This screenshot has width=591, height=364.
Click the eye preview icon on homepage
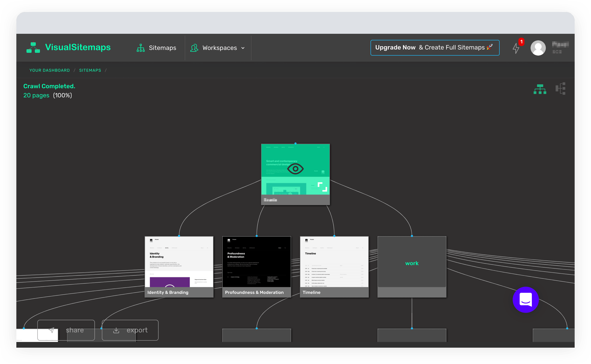pyautogui.click(x=295, y=169)
